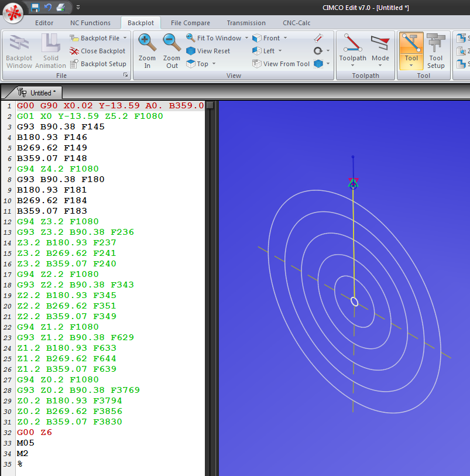Image resolution: width=470 pixels, height=476 pixels.
Task: Click the M2 program end line
Action: pyautogui.click(x=22, y=454)
